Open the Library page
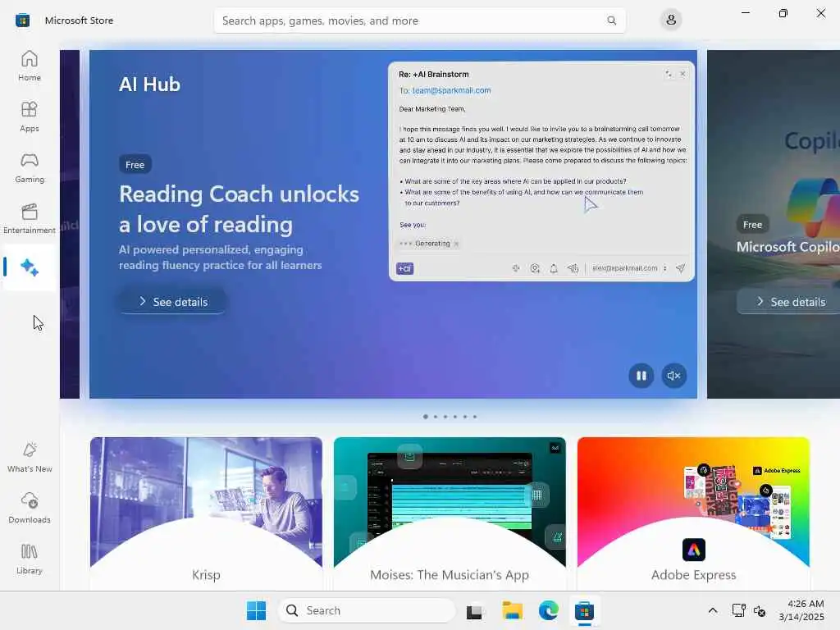 click(30, 559)
